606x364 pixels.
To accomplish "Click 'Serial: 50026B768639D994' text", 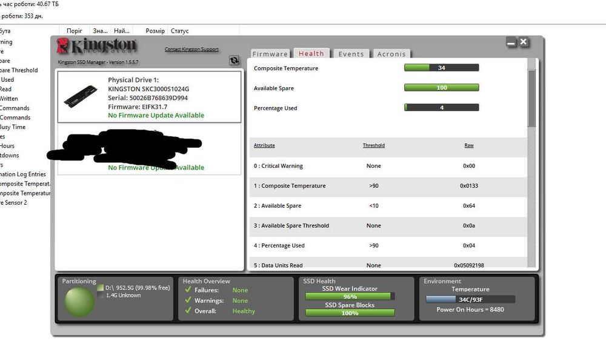I will click(x=148, y=98).
